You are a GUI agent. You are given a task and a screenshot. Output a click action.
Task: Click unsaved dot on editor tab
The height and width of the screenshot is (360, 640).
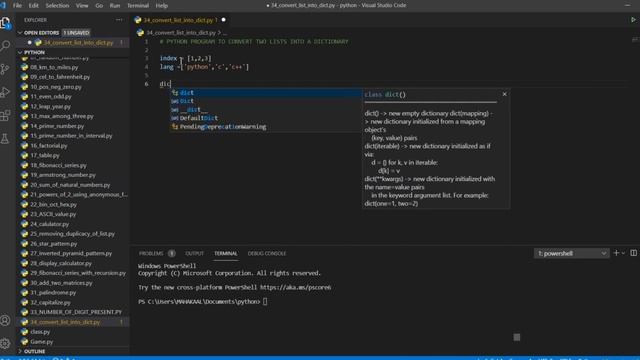pos(223,20)
